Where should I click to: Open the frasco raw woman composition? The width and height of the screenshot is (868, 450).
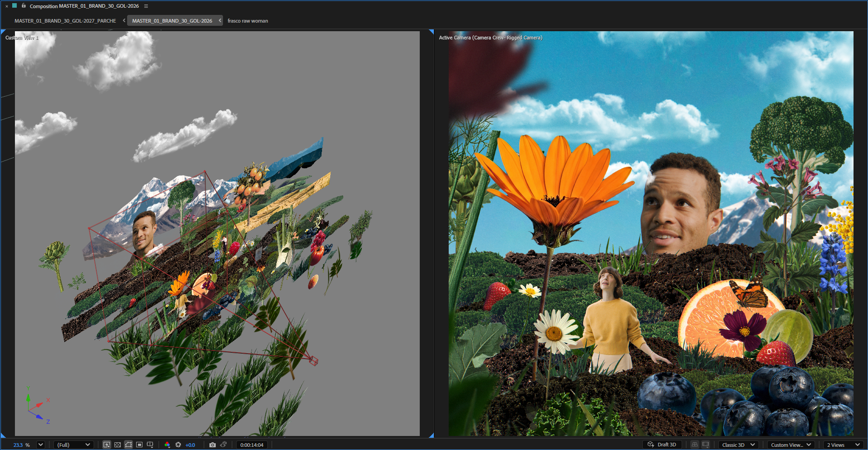click(247, 21)
